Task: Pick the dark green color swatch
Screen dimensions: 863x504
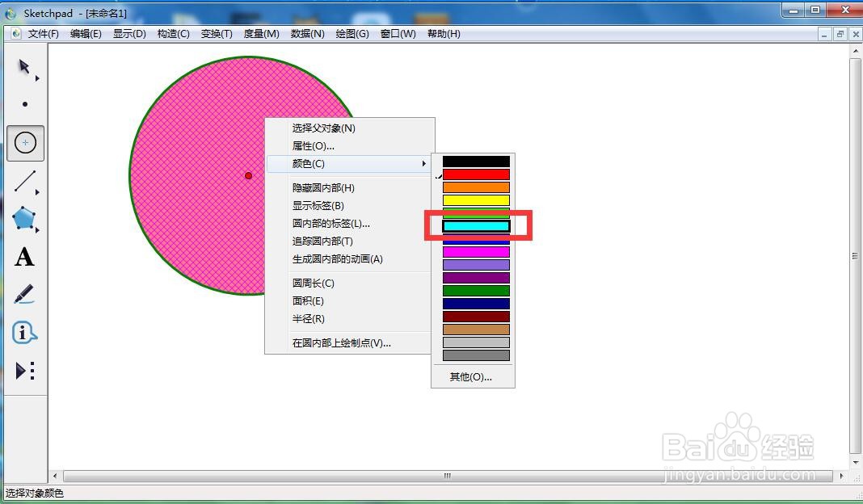Action: pos(476,291)
